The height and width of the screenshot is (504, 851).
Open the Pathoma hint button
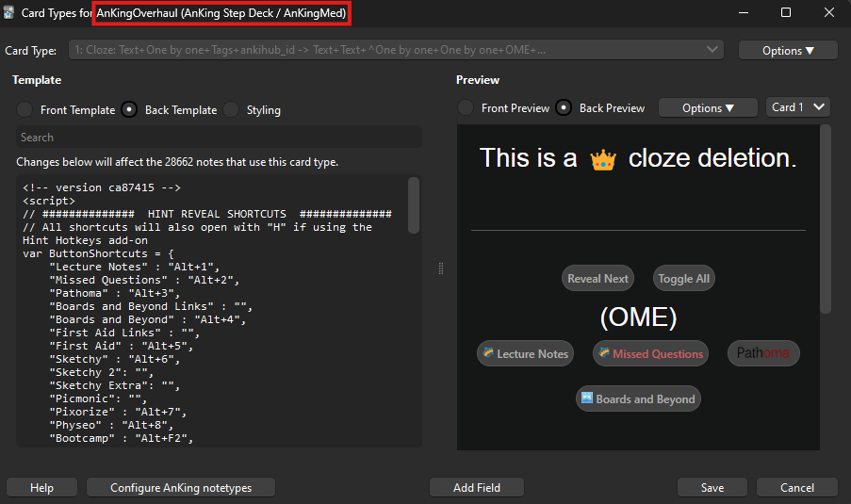763,353
